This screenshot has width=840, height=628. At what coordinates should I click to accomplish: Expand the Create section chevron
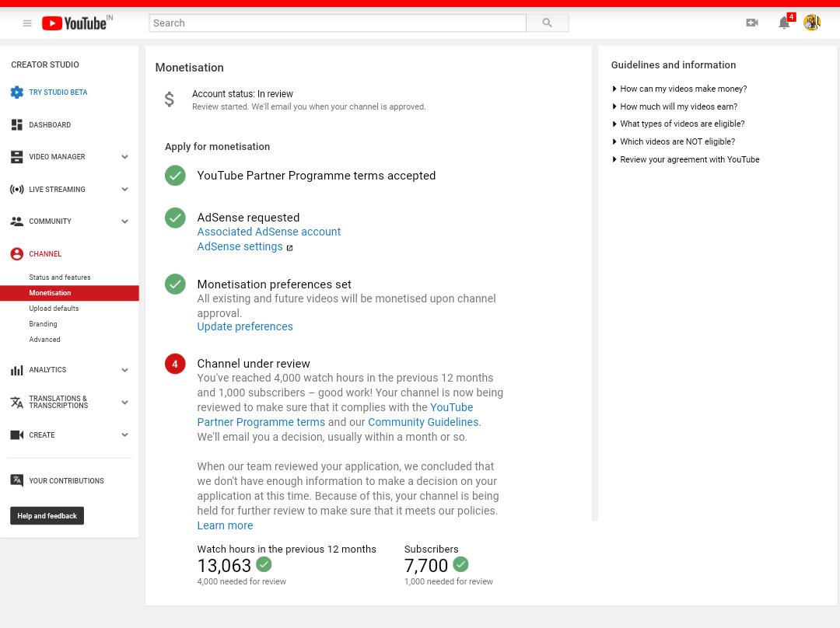124,434
